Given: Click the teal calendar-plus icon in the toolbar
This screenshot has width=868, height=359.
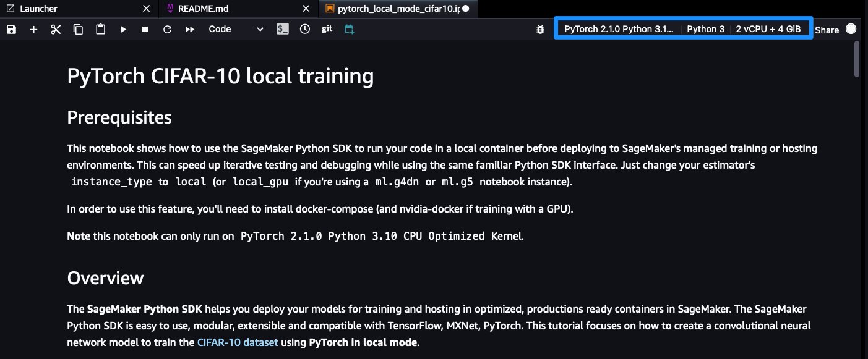Looking at the screenshot, I should [350, 29].
